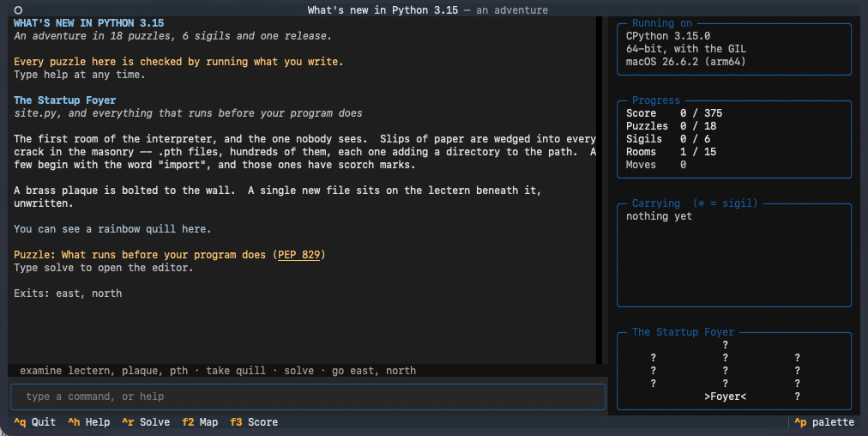Click 'You can see a rainbow quill here.'
The height and width of the screenshot is (436, 868).
point(112,229)
